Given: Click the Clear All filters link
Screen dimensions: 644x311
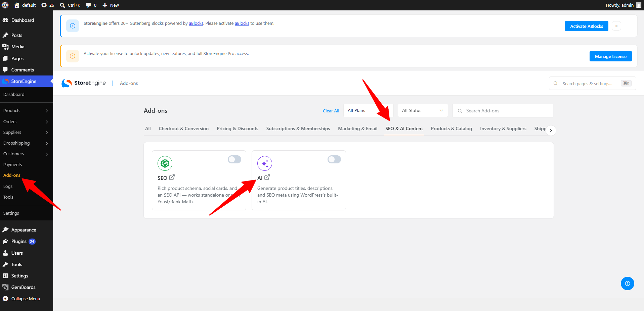Looking at the screenshot, I should tap(331, 111).
